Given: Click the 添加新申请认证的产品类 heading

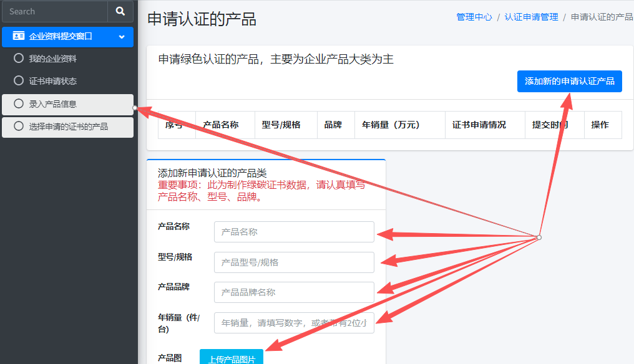Looking at the screenshot, I should point(212,173).
